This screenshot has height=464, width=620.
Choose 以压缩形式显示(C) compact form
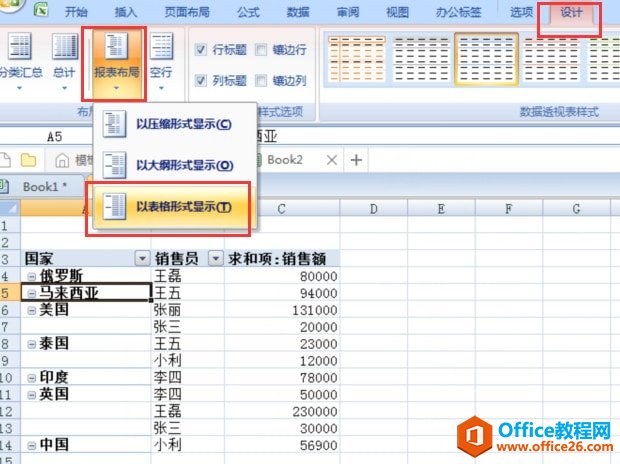[x=174, y=124]
